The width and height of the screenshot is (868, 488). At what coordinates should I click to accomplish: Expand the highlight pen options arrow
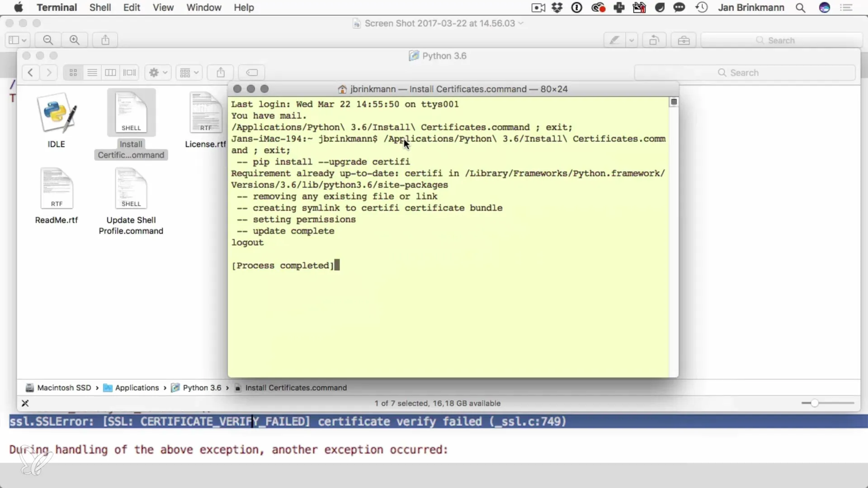point(632,40)
